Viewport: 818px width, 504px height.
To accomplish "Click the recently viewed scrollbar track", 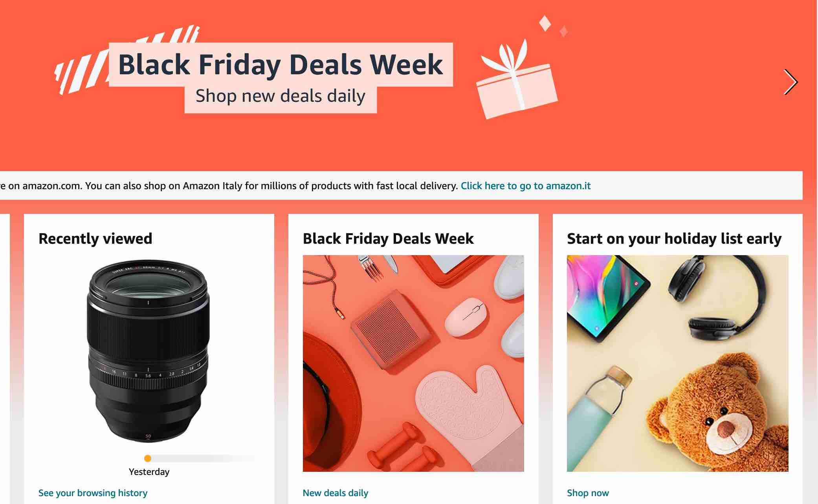I will click(200, 458).
